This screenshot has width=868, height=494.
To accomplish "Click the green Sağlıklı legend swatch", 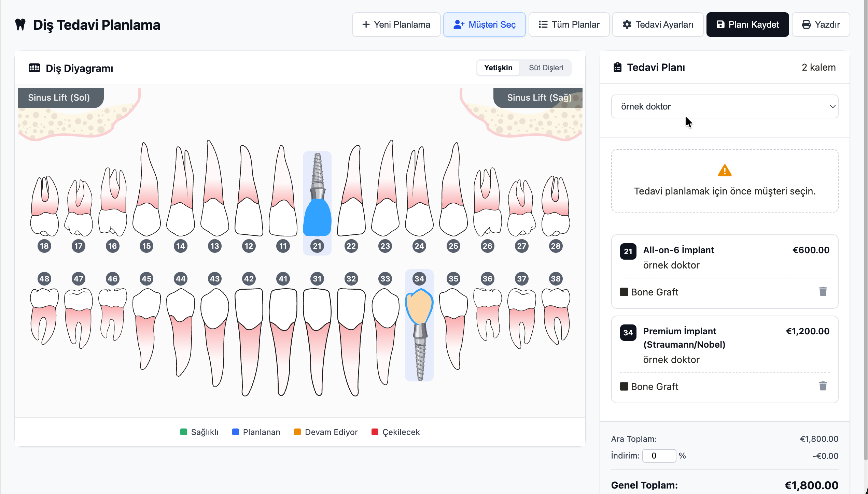I will tap(184, 432).
